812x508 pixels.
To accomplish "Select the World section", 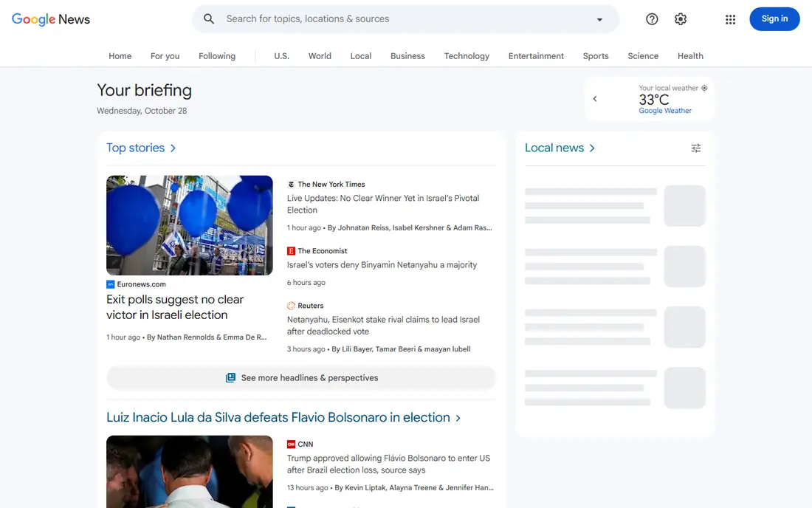I will pyautogui.click(x=320, y=56).
